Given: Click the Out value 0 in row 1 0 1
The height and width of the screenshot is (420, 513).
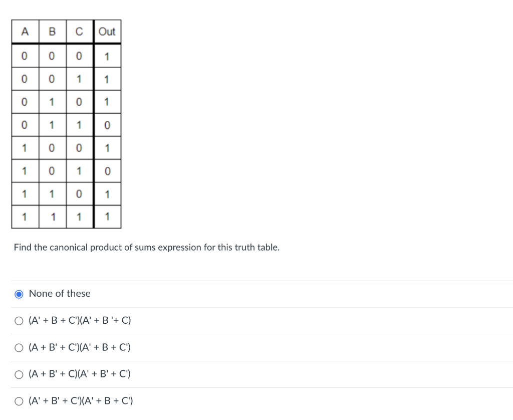Looking at the screenshot, I should pyautogui.click(x=107, y=170).
